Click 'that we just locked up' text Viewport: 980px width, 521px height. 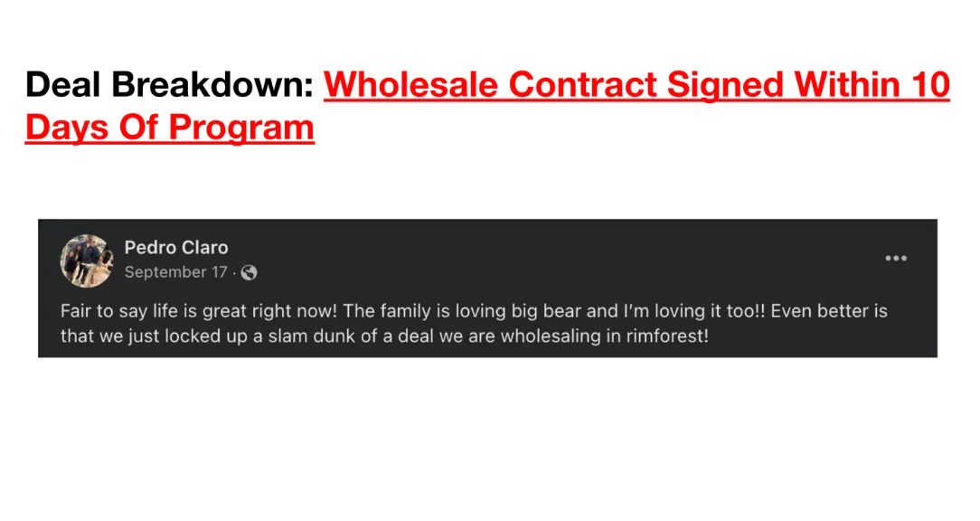point(154,336)
